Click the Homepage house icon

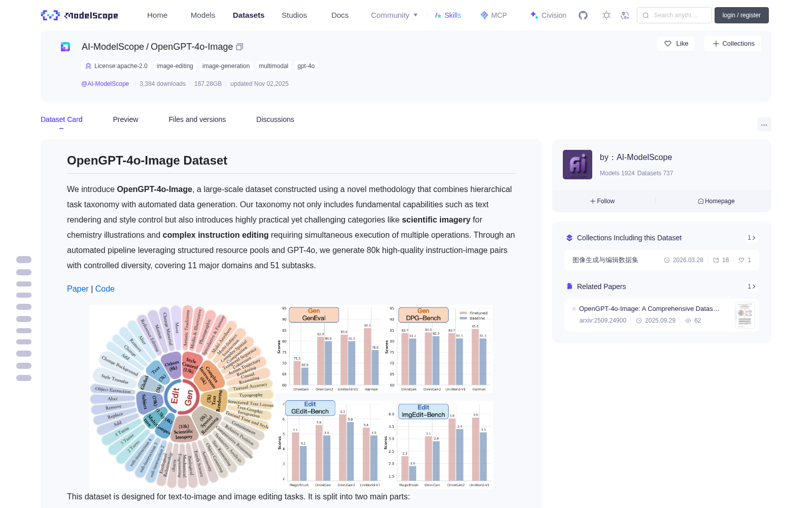coord(701,201)
